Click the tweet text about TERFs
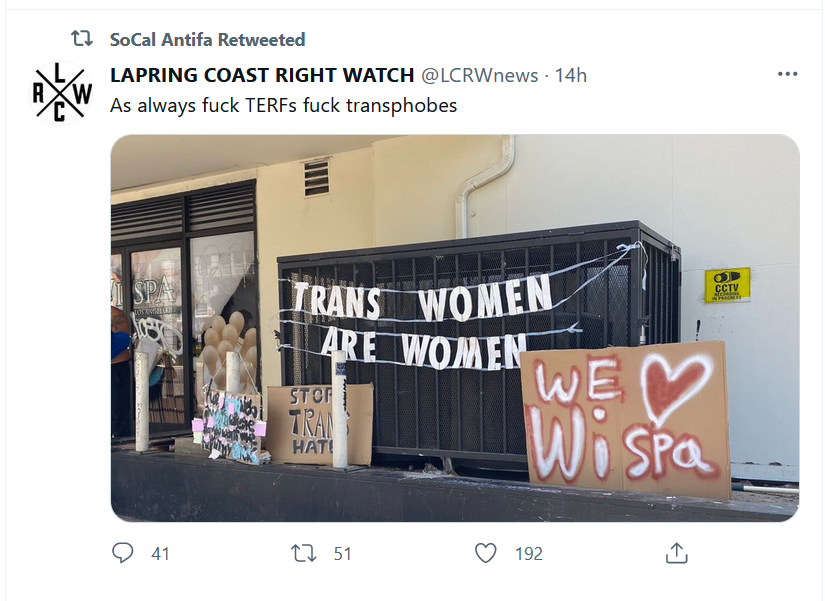Viewport: 825px width, 601px height. click(x=284, y=106)
